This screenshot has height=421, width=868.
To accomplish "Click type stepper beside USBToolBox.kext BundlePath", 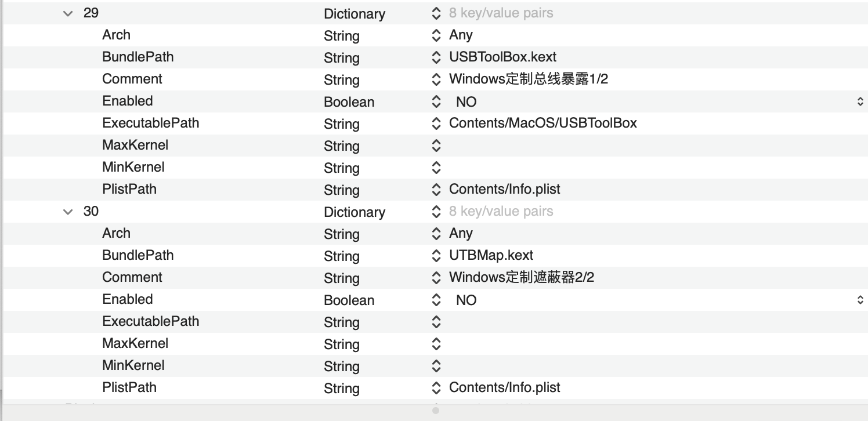I will [436, 57].
